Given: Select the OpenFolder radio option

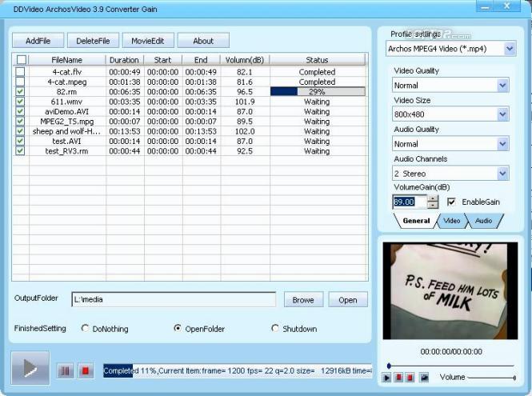Looking at the screenshot, I should [177, 328].
